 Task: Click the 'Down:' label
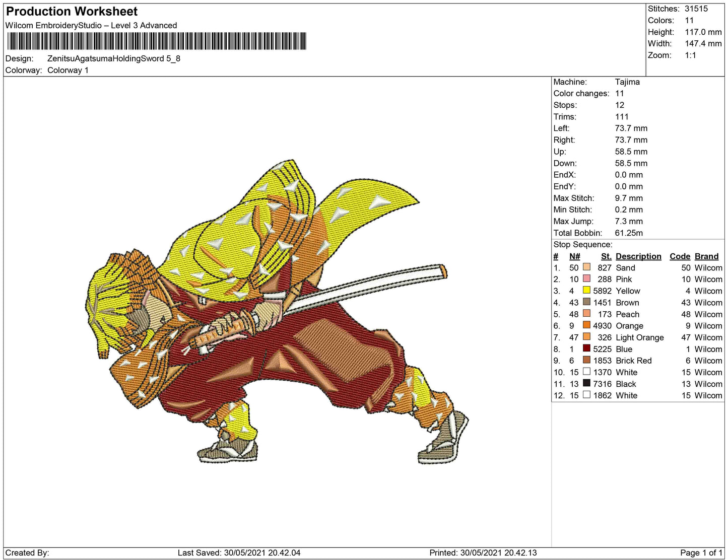point(565,163)
